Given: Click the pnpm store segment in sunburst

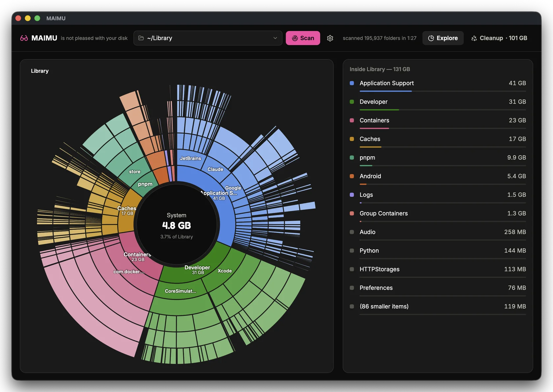Looking at the screenshot, I should (x=135, y=172).
